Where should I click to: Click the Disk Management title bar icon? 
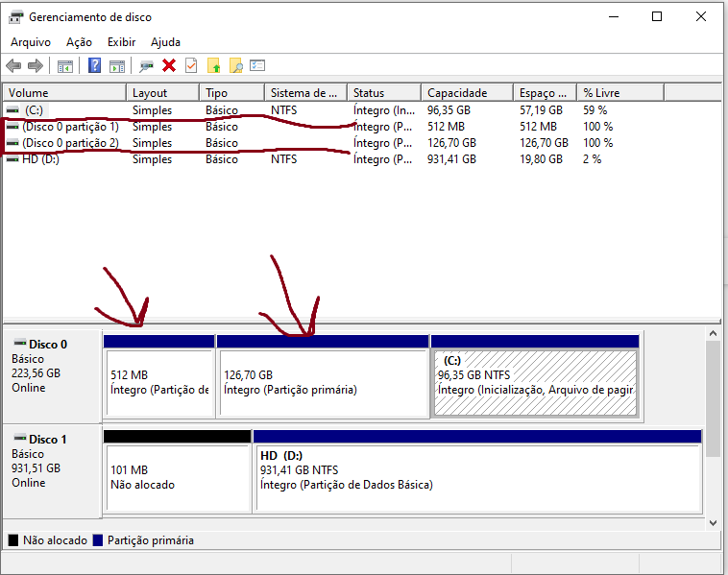pos(15,17)
